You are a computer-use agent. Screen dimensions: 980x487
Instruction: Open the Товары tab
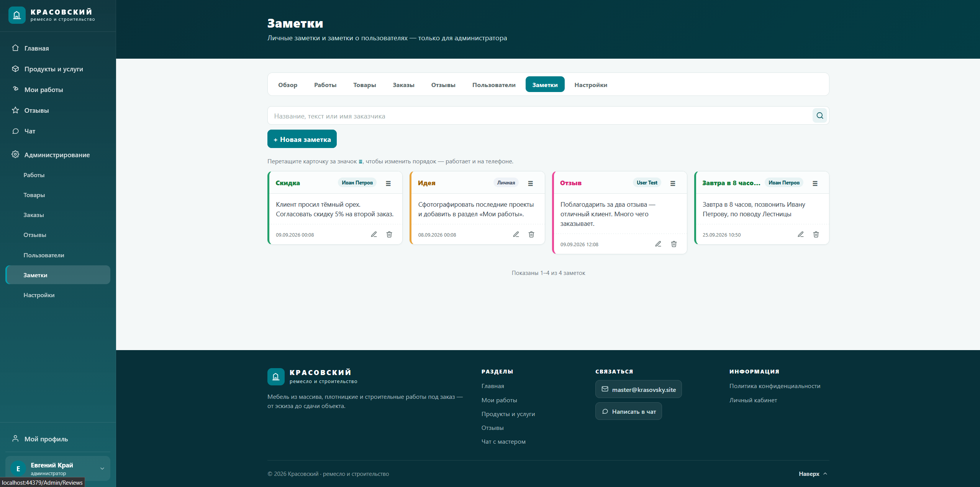365,85
